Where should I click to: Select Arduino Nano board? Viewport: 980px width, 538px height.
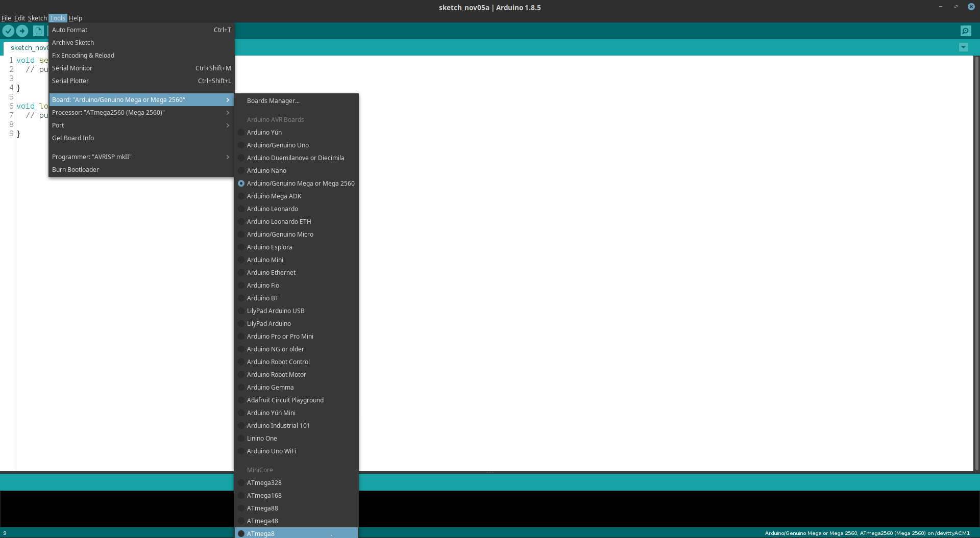pos(297,171)
